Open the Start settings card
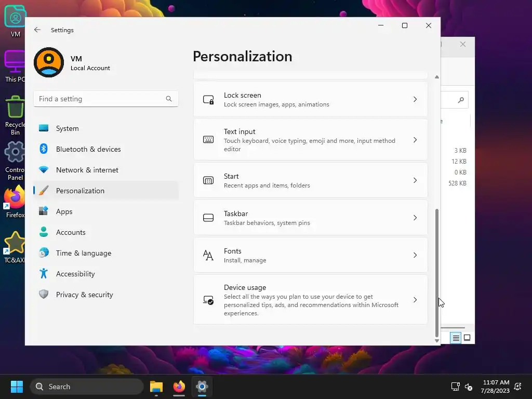532x399 pixels. 311,180
